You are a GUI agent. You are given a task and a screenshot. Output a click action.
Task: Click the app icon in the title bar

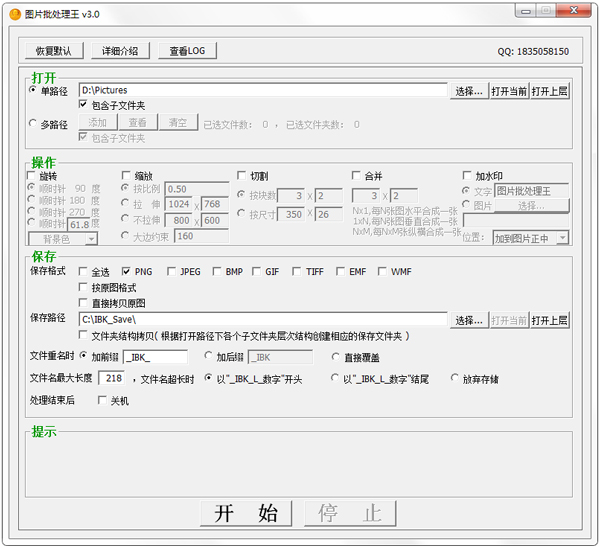click(15, 13)
